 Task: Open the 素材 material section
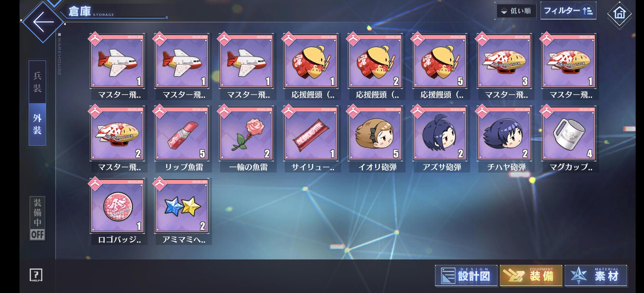pyautogui.click(x=596, y=276)
